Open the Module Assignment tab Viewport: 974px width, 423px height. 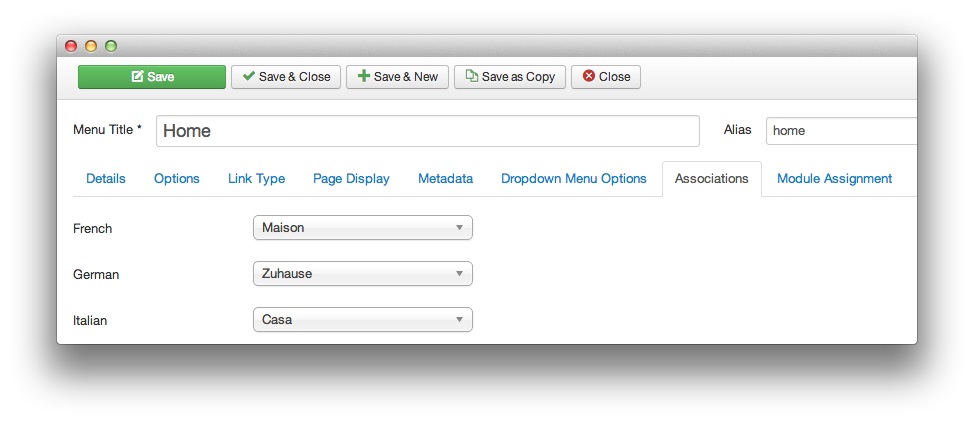point(834,179)
